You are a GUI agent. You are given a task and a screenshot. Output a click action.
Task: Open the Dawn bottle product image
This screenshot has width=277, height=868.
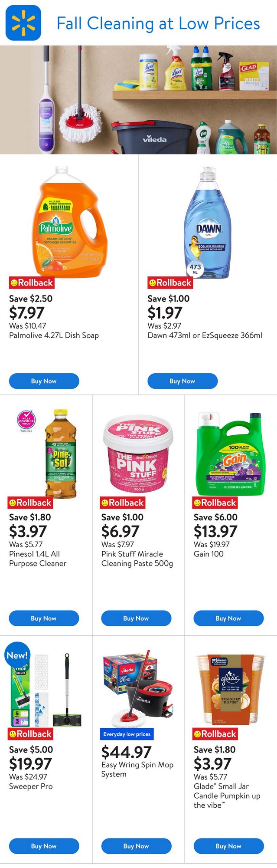(207, 222)
